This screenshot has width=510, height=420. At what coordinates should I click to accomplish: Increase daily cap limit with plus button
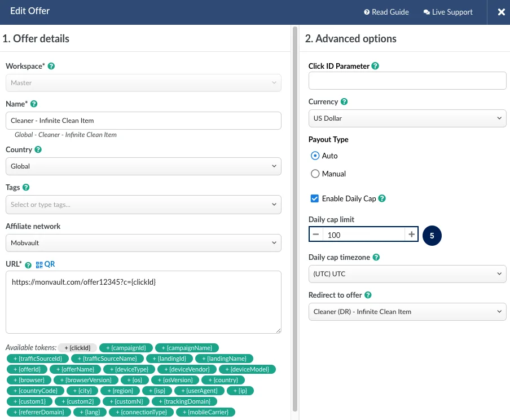412,234
